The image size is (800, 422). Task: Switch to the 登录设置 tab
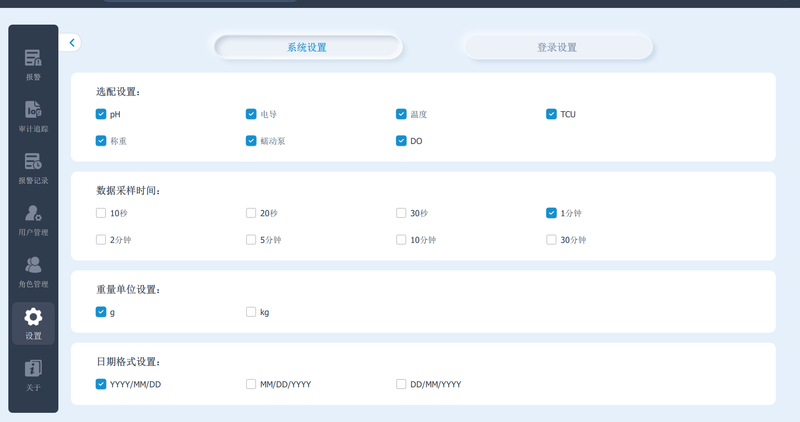558,47
